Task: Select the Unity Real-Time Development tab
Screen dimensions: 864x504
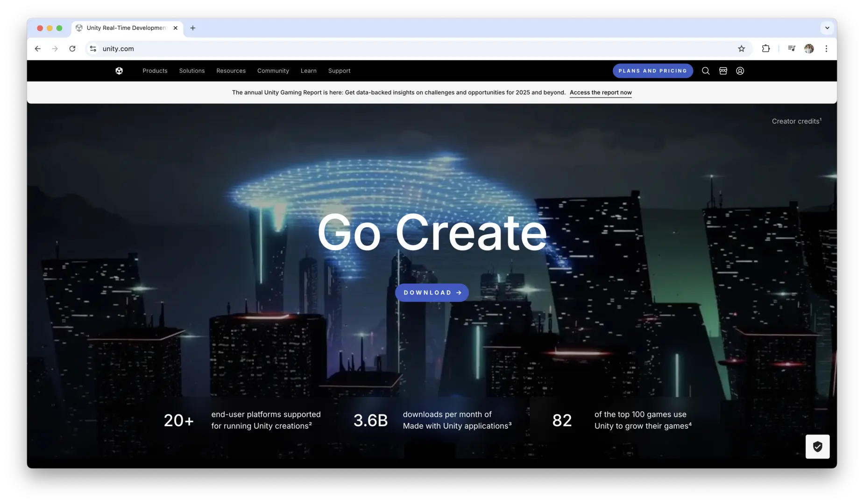Action: point(127,28)
